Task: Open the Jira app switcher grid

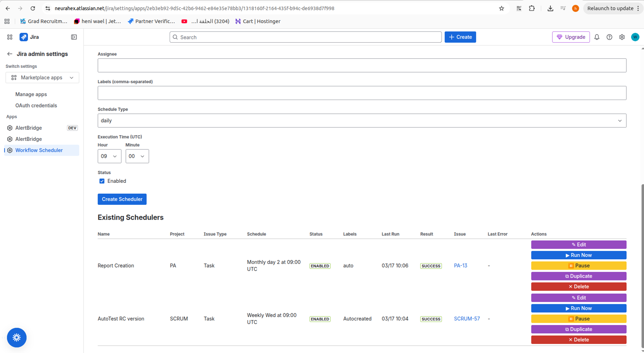Action: [10, 37]
